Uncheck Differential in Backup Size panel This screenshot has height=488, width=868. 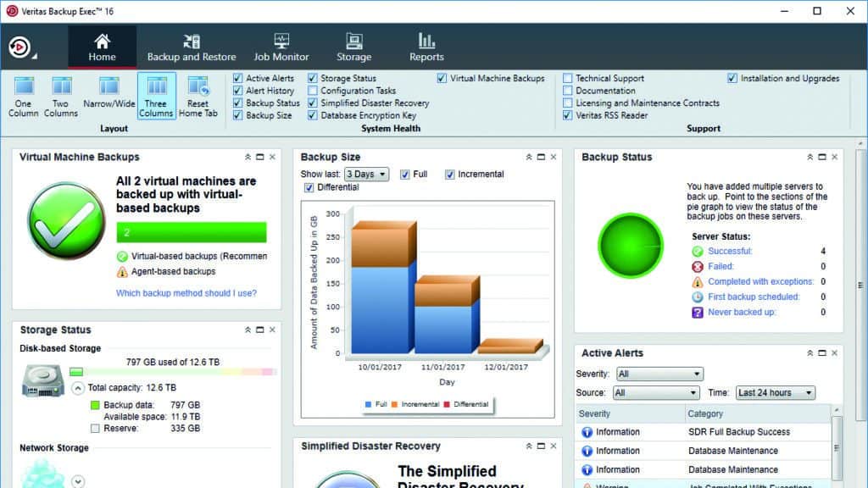309,187
